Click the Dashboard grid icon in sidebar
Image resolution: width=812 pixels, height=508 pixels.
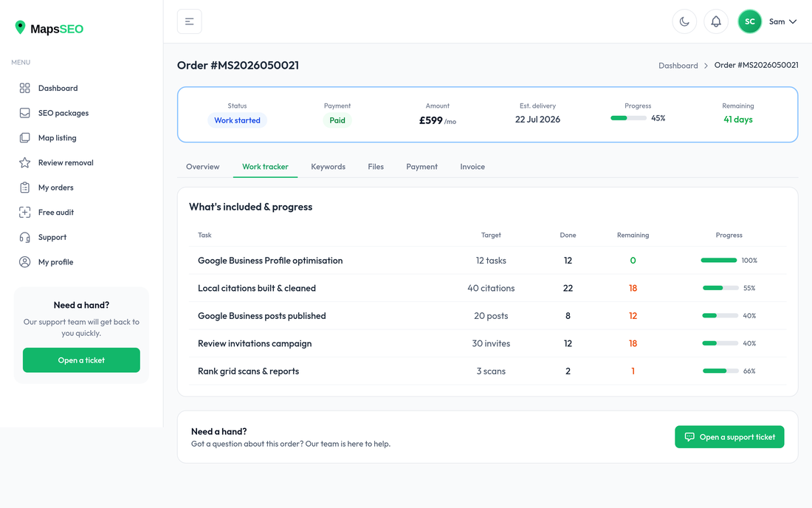pos(24,88)
